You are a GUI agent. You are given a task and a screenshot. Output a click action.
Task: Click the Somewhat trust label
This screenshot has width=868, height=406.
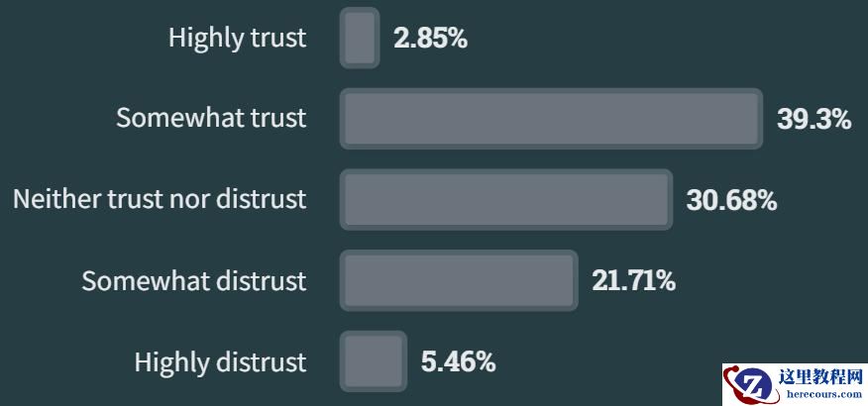[211, 119]
